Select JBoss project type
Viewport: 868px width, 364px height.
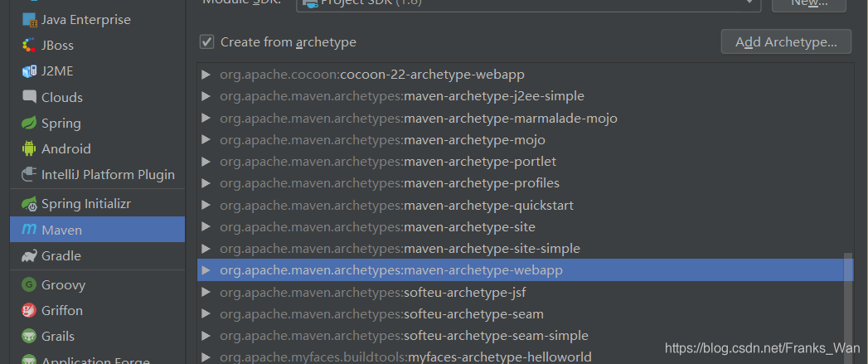click(x=98, y=46)
